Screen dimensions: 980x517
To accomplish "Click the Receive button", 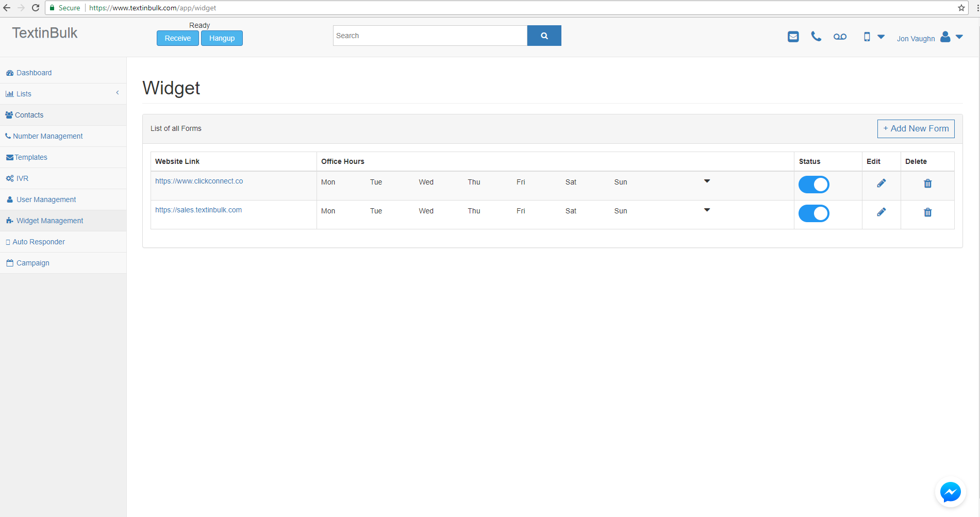I will (178, 38).
